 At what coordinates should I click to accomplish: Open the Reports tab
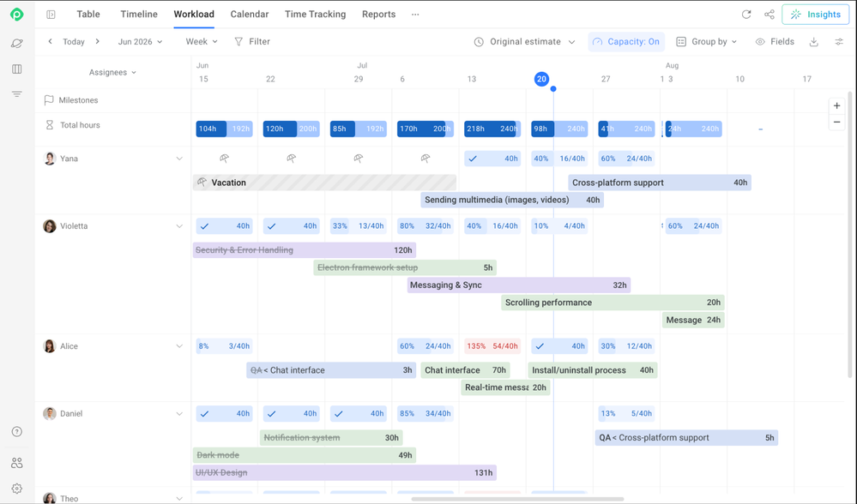pos(379,15)
